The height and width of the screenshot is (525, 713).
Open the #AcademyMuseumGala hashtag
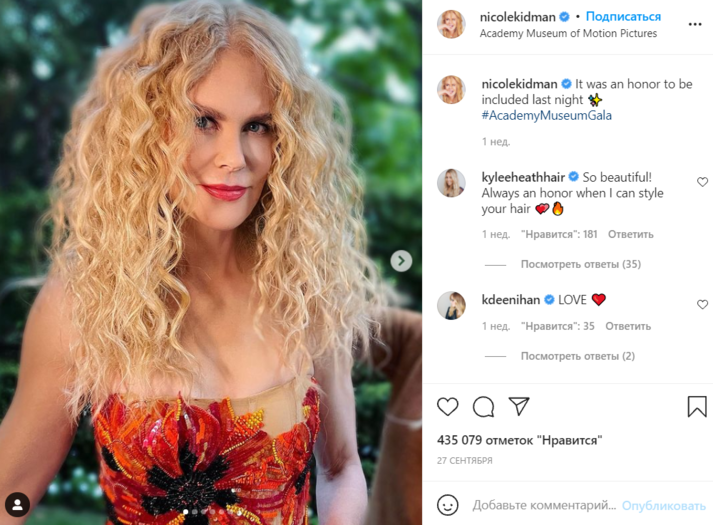(547, 115)
